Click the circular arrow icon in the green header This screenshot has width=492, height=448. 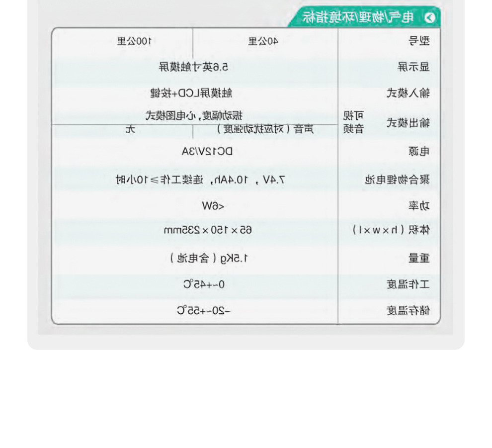(x=430, y=18)
